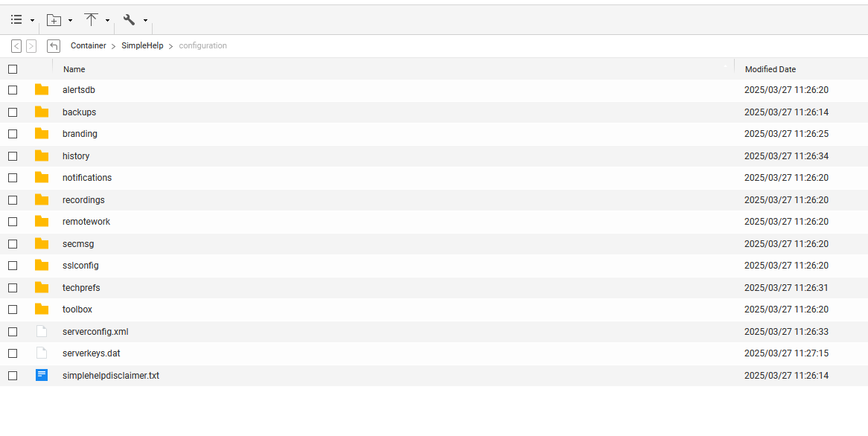Expand the dropdown arrow beside wrench tools
Viewport: 868px width, 436px height.
145,21
